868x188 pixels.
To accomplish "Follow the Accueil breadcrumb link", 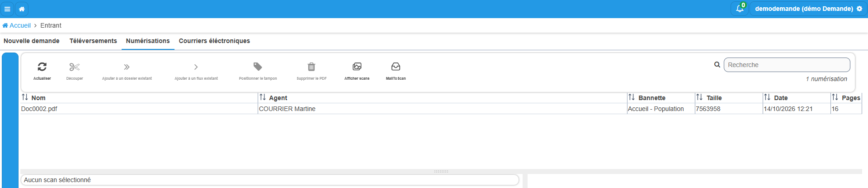I will point(17,25).
